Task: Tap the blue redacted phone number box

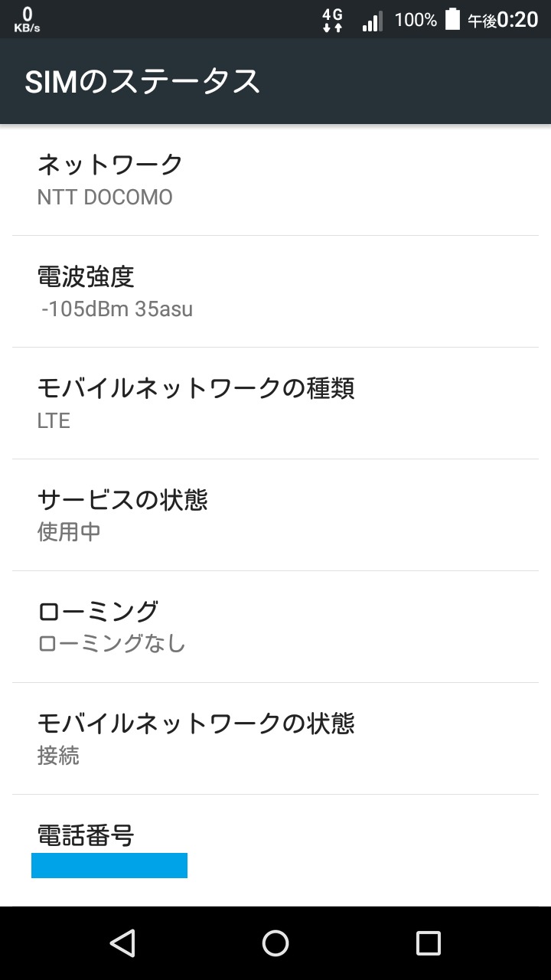Action: click(109, 865)
